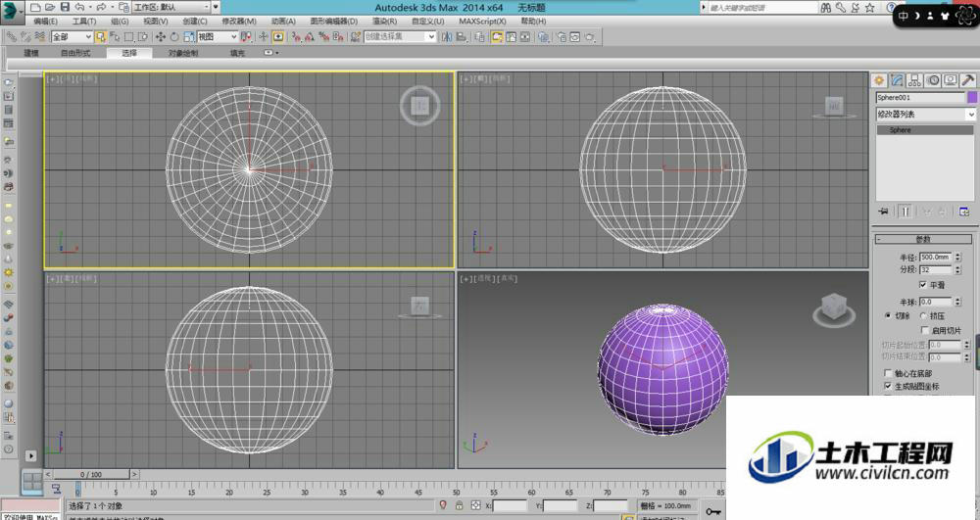Image resolution: width=980 pixels, height=520 pixels.
Task: Enable the 轴心在底部 checkbox
Action: coord(888,373)
